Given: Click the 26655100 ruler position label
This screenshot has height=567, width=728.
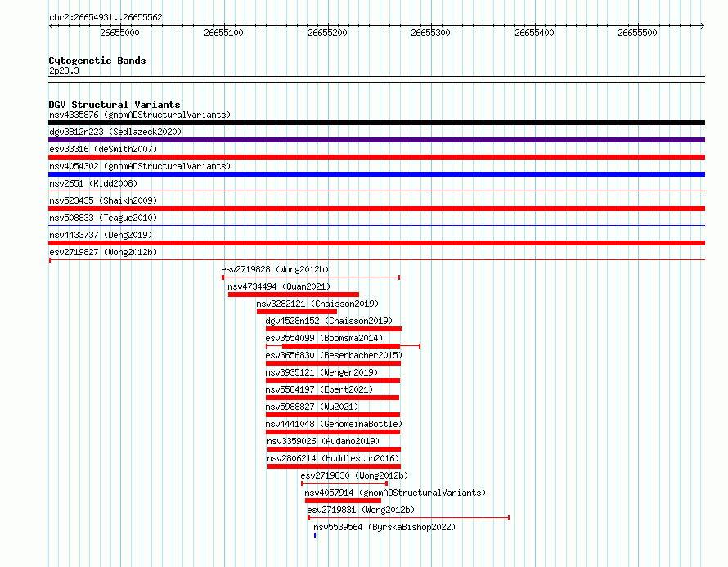Looking at the screenshot, I should coord(223,33).
